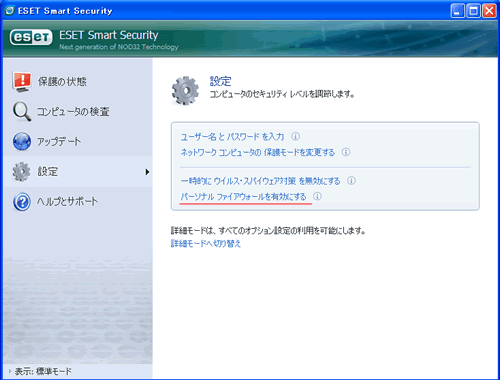Screen dimensions: 500x380
Task: Maximize the ESET Smart Security window
Action: point(473,11)
